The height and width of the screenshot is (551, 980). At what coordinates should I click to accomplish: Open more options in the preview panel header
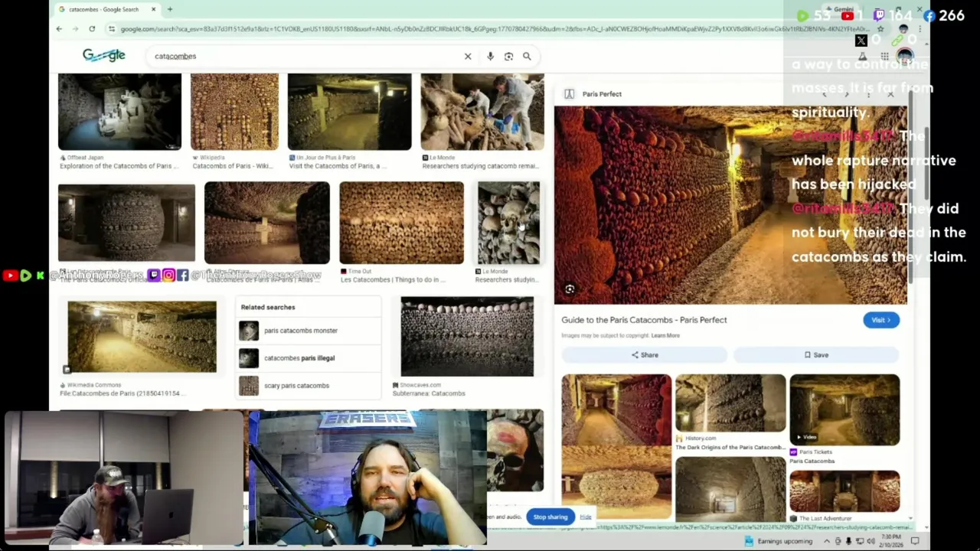point(869,94)
